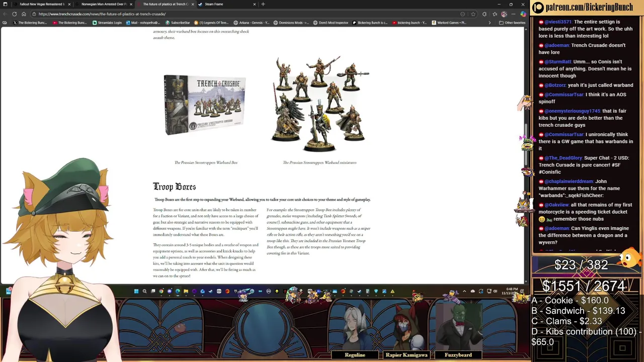Click the Reguline name plate
Viewport: 644px width, 362px height.
(x=355, y=355)
